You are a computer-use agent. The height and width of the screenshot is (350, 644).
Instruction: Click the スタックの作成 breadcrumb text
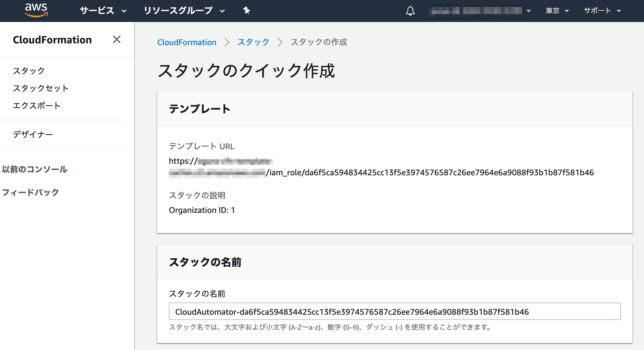click(x=319, y=42)
